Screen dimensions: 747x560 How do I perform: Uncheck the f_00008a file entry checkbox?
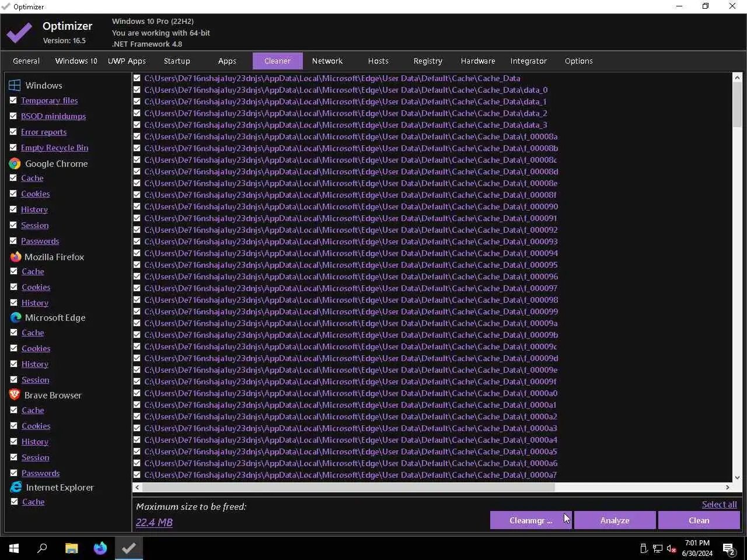click(137, 136)
